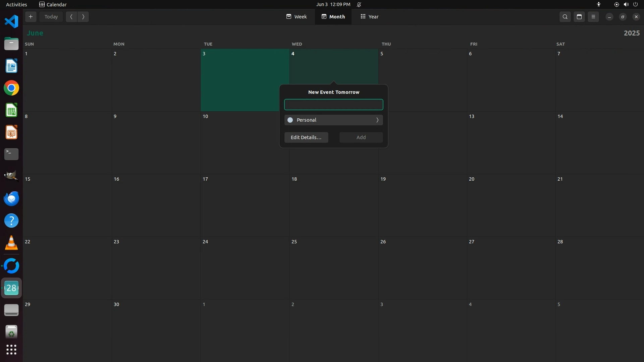The width and height of the screenshot is (644, 362).
Task: Open the calendar management icon
Action: [579, 17]
